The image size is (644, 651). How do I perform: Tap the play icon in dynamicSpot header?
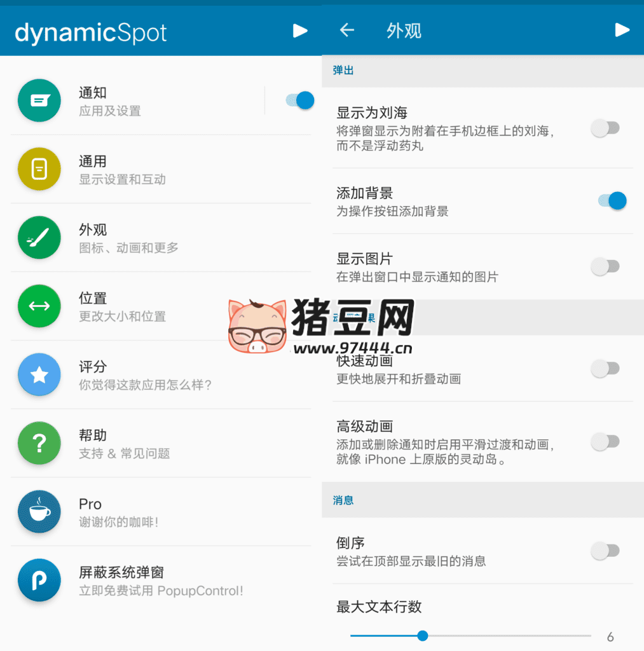click(x=300, y=31)
